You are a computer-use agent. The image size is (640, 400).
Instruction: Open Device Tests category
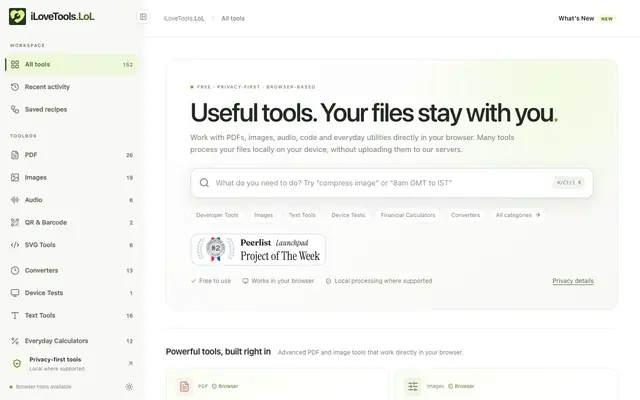72,293
